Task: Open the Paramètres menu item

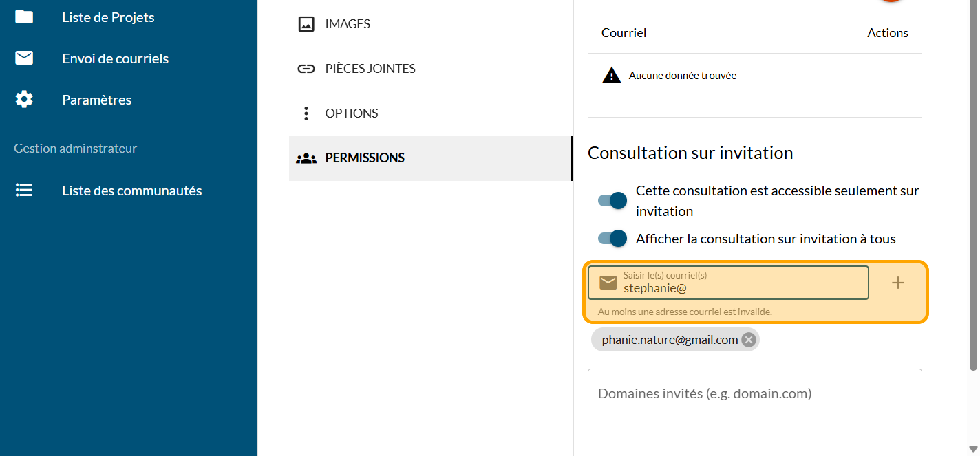Action: 96,100
